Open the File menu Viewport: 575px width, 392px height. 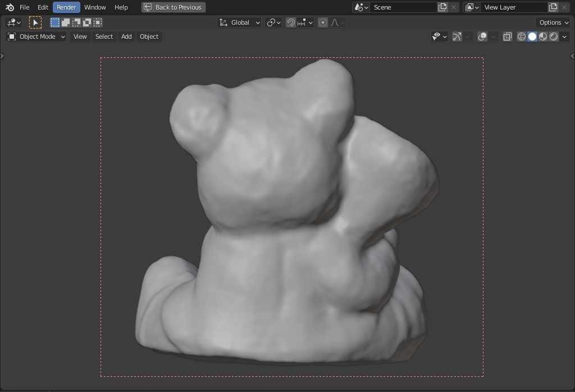pyautogui.click(x=24, y=7)
